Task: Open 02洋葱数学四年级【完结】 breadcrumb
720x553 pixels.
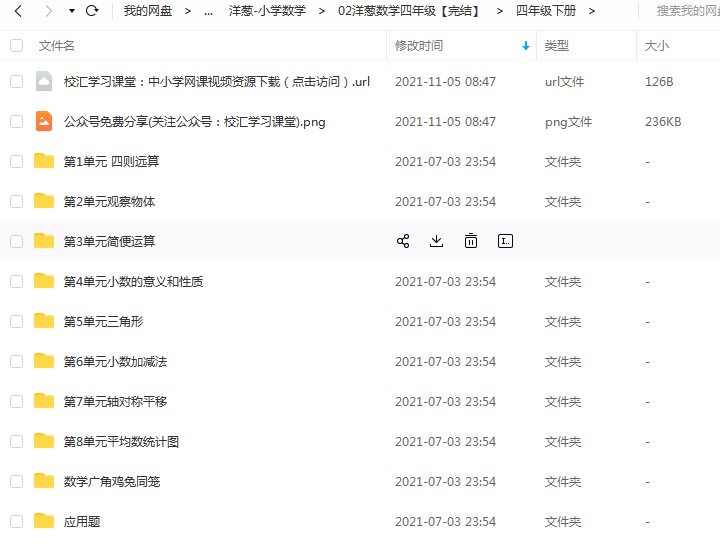Action: tap(410, 11)
